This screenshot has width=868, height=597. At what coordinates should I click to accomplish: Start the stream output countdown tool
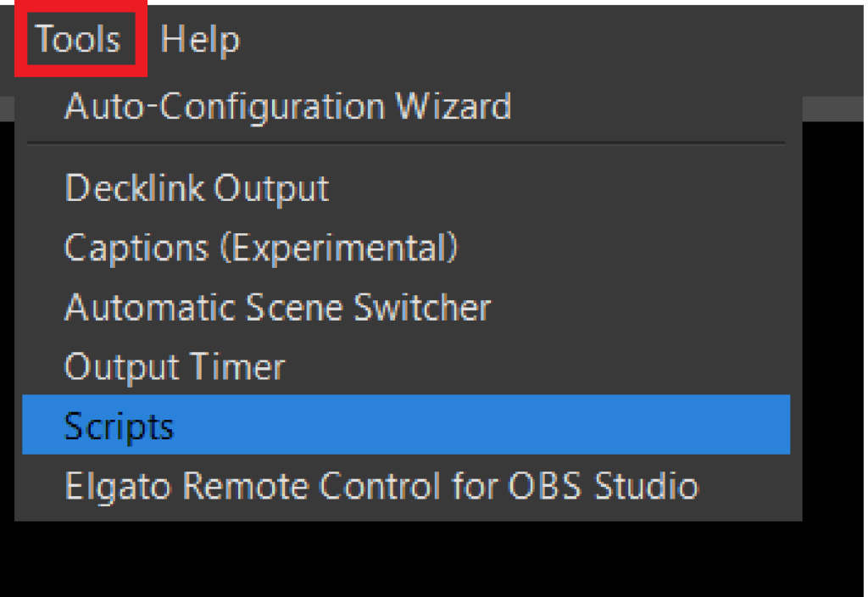pyautogui.click(x=173, y=366)
